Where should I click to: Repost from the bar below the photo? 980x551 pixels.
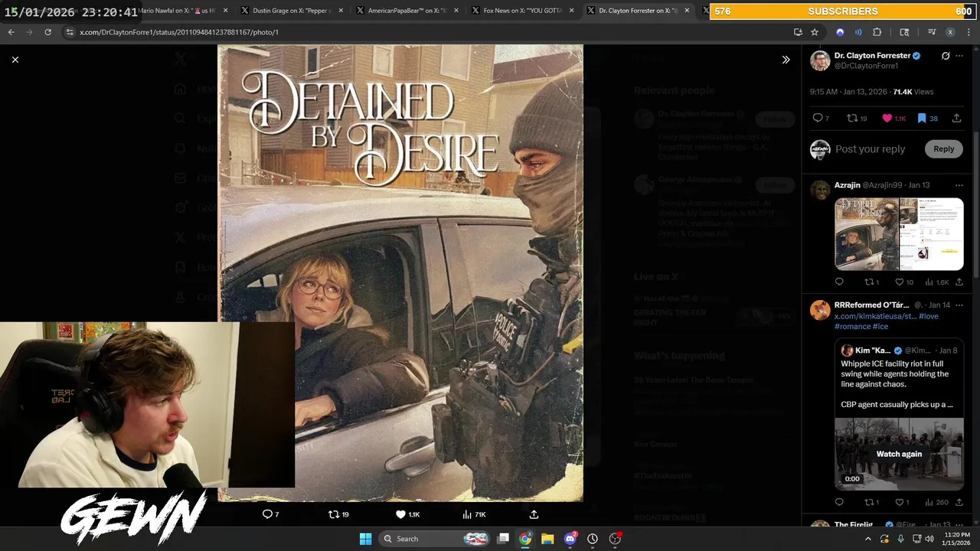pyautogui.click(x=338, y=514)
